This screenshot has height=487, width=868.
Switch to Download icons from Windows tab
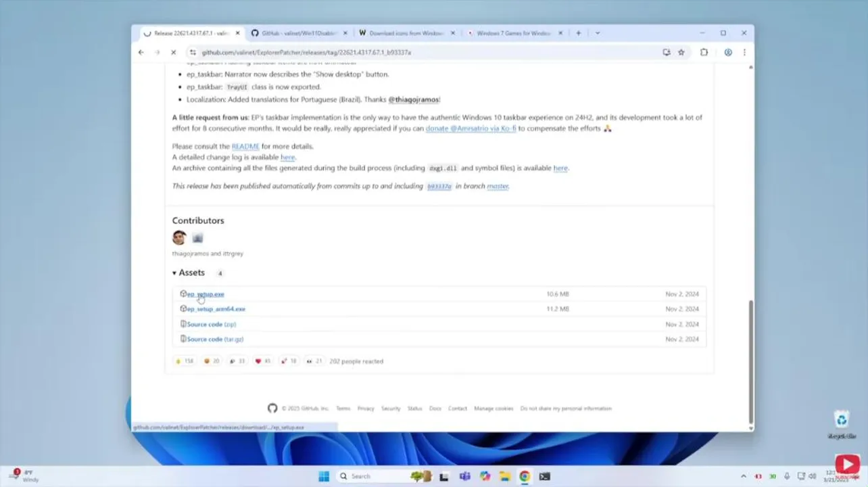point(406,33)
